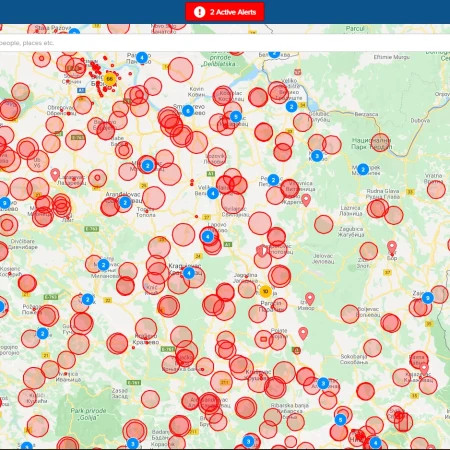Select the pin marker above Bor
Screen dimensions: 450x450
pyautogui.click(x=392, y=248)
